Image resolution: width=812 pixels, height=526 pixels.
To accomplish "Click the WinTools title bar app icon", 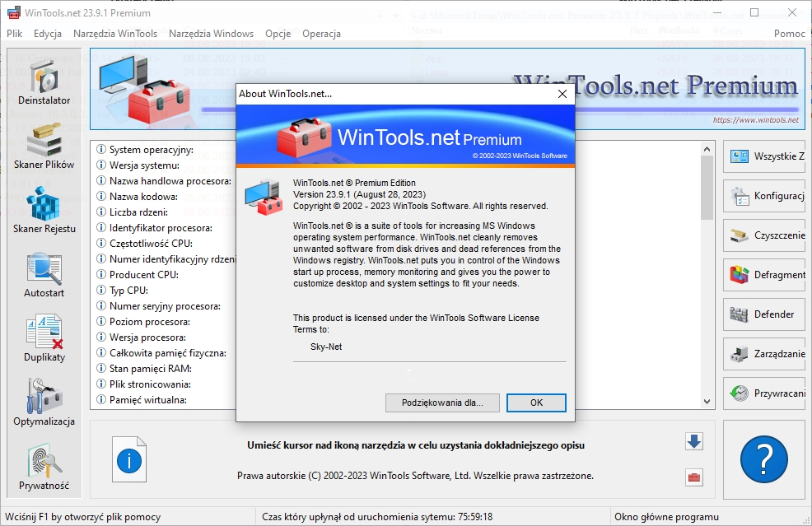I will point(14,12).
